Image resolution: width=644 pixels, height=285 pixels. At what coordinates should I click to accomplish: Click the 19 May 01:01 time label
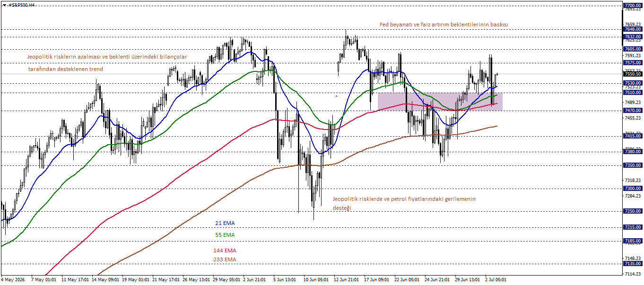click(136, 280)
